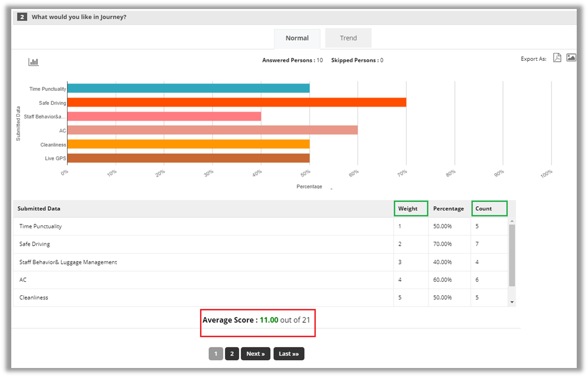The height and width of the screenshot is (377, 588).
Task: Switch to the Trend tab
Action: 348,38
